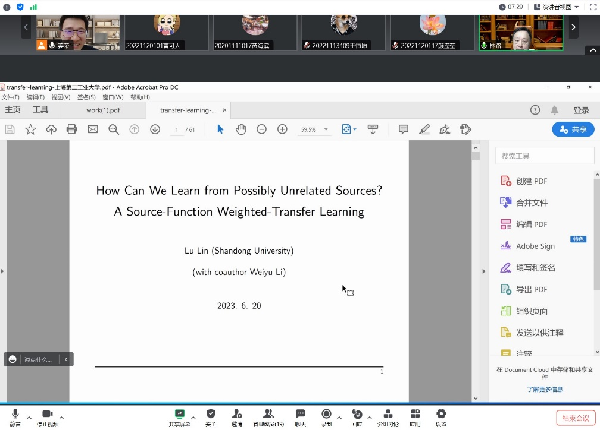Open the email envelope icon
This screenshot has height=430, width=600.
tap(92, 129)
